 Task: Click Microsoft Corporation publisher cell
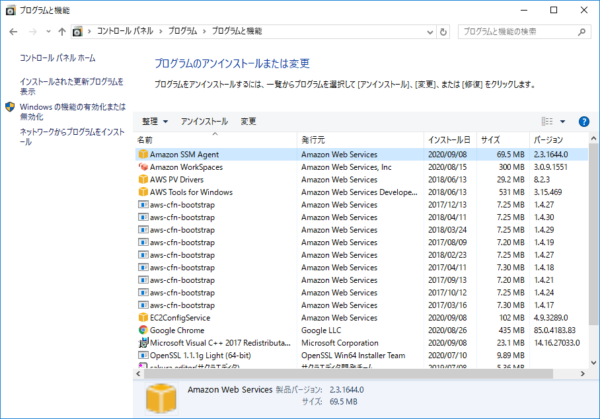point(340,343)
